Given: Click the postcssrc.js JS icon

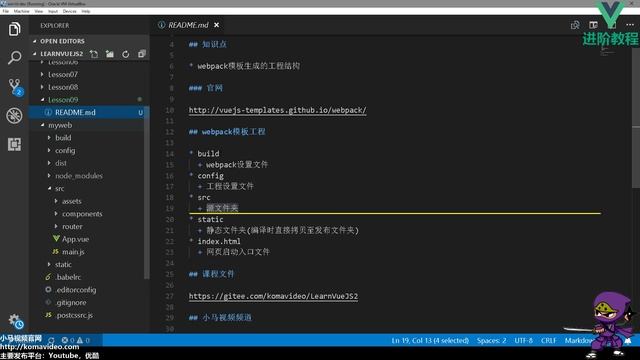Looking at the screenshot, I should [x=48, y=315].
